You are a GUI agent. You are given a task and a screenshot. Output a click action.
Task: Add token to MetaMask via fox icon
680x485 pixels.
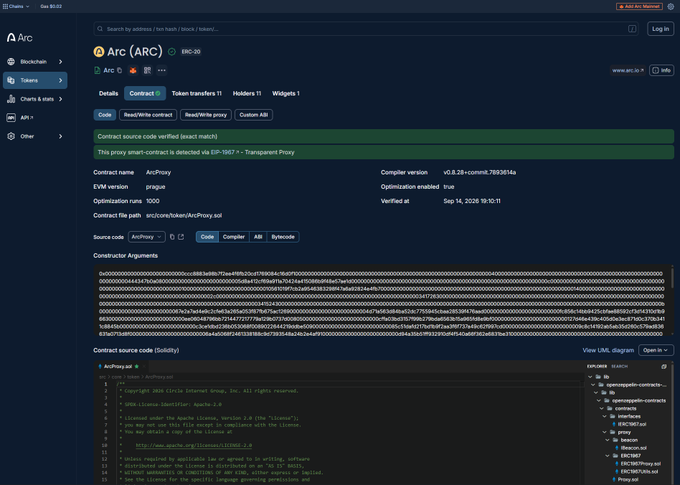133,70
